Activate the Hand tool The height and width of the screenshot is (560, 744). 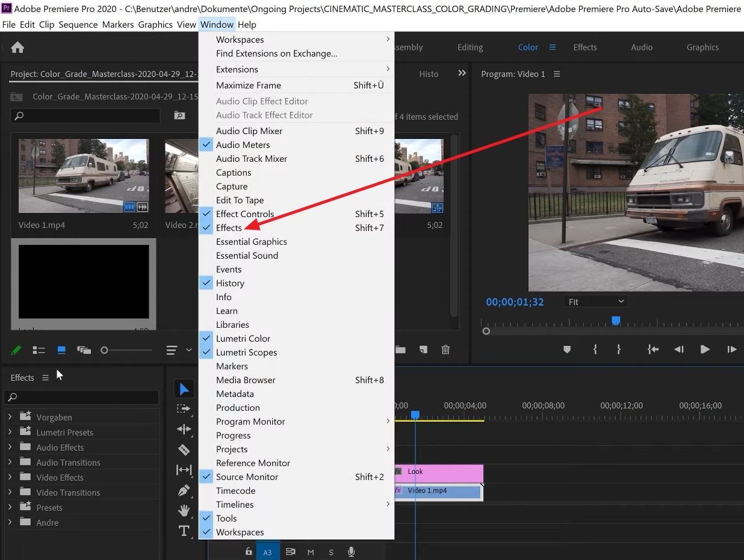(184, 511)
